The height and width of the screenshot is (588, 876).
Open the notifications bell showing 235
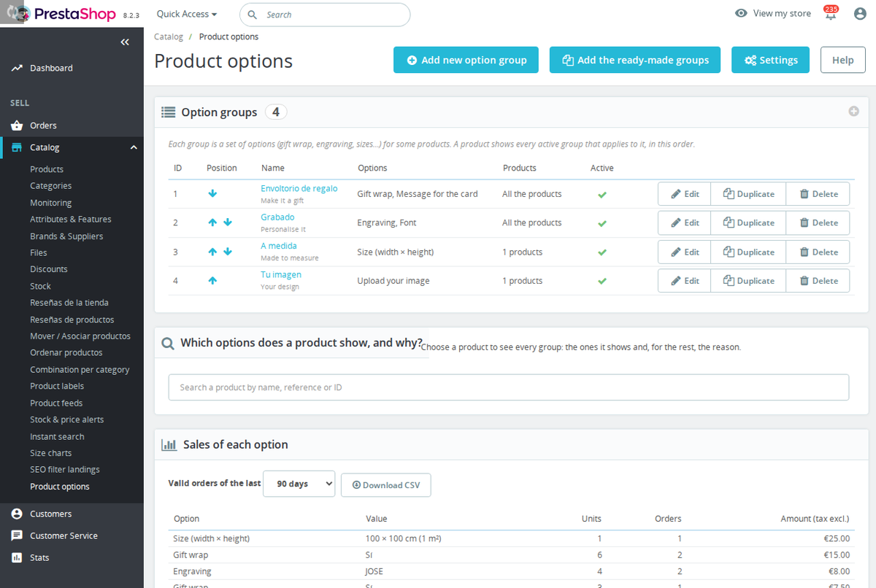[x=831, y=13]
